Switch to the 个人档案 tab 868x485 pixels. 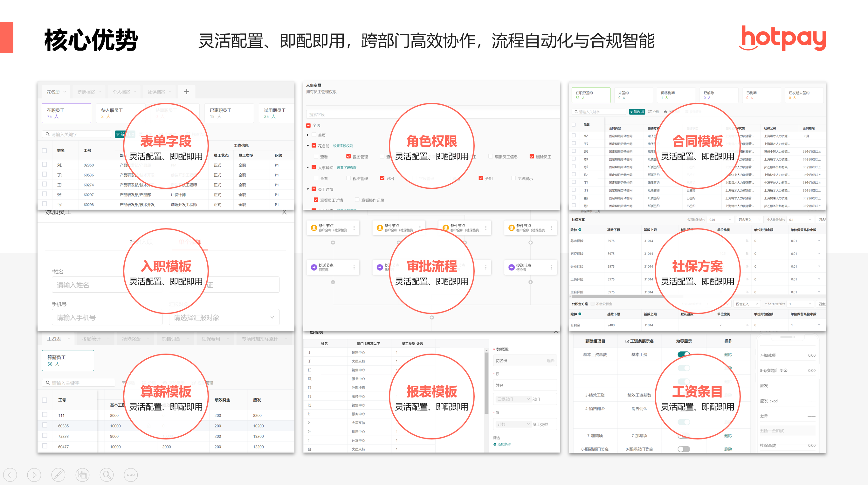pyautogui.click(x=124, y=92)
